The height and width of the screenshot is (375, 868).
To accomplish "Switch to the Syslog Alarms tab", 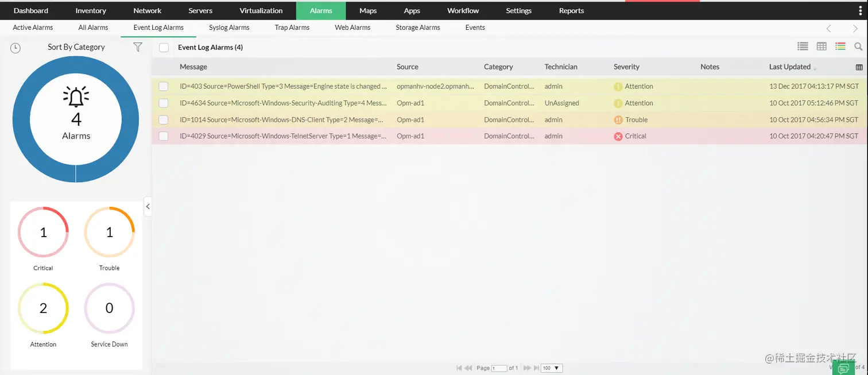I will [228, 27].
